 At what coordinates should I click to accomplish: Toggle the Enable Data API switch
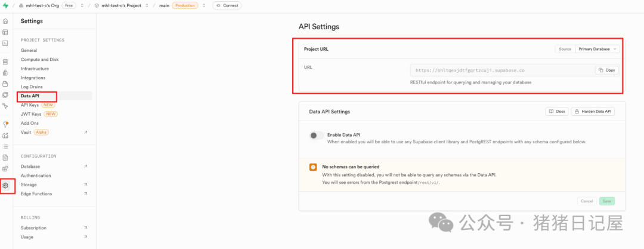316,136
